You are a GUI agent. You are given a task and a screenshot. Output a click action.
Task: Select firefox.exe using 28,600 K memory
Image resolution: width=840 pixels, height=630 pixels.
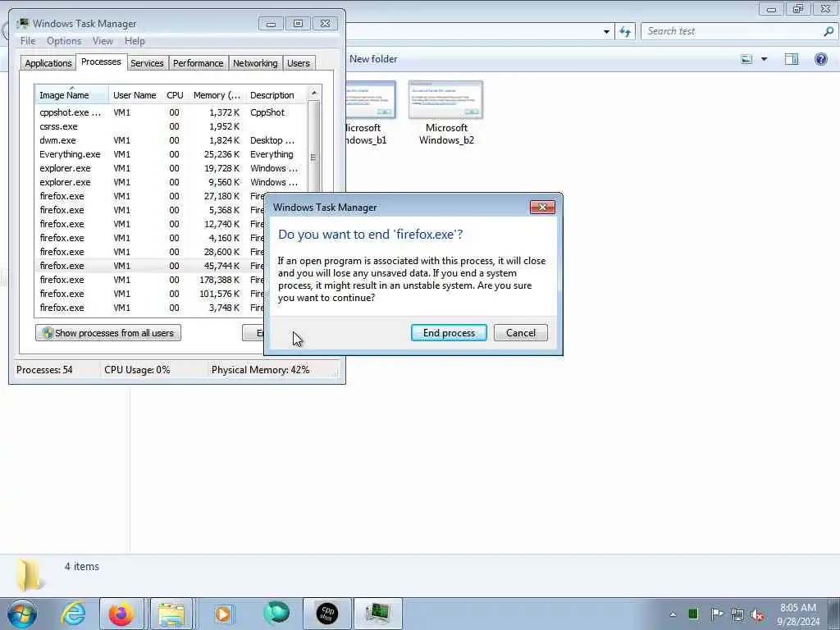(150, 252)
